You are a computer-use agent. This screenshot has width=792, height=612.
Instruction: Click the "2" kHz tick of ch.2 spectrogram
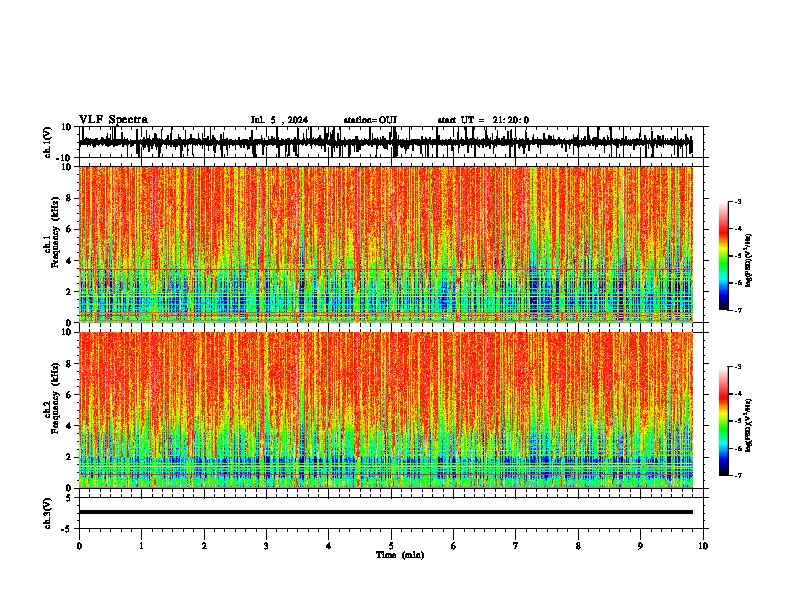(69, 457)
